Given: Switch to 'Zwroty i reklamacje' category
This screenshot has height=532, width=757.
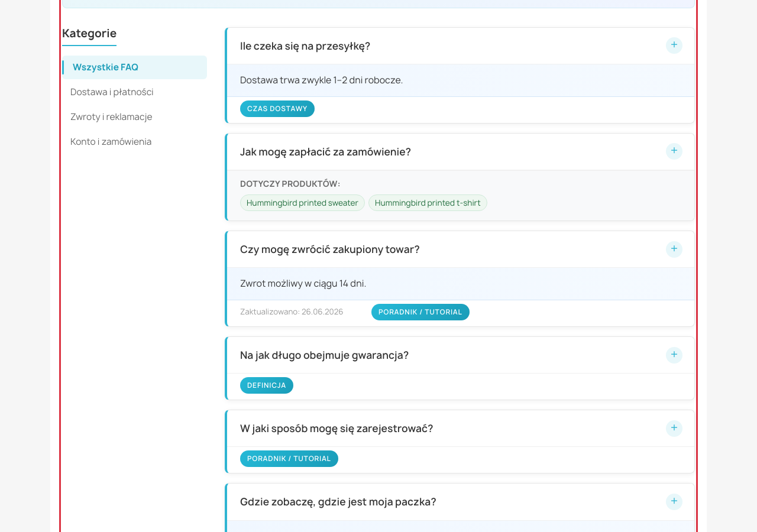Looking at the screenshot, I should 135,117.
